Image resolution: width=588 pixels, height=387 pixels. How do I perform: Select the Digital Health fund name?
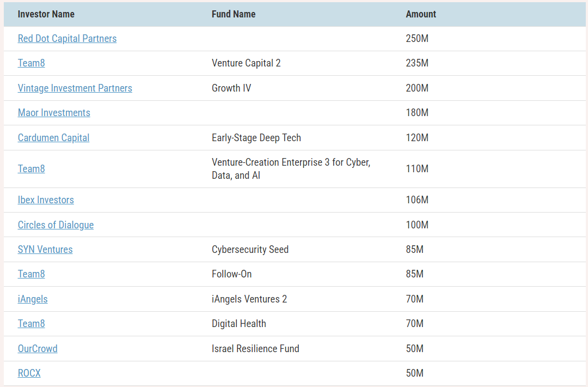pos(239,324)
